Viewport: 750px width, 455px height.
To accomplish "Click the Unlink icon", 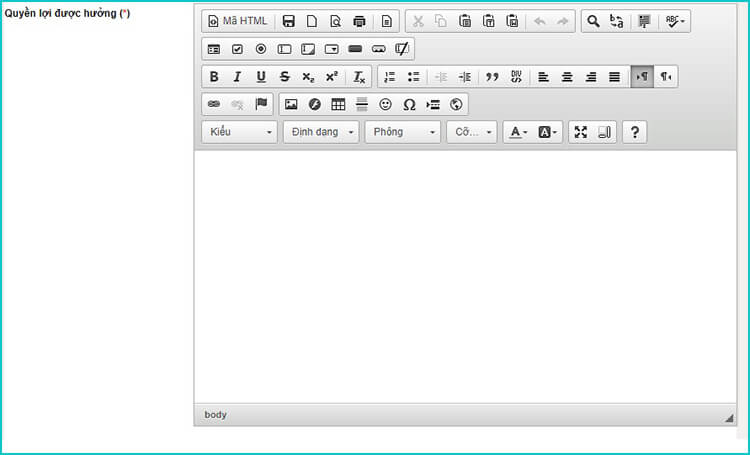I will click(x=237, y=104).
